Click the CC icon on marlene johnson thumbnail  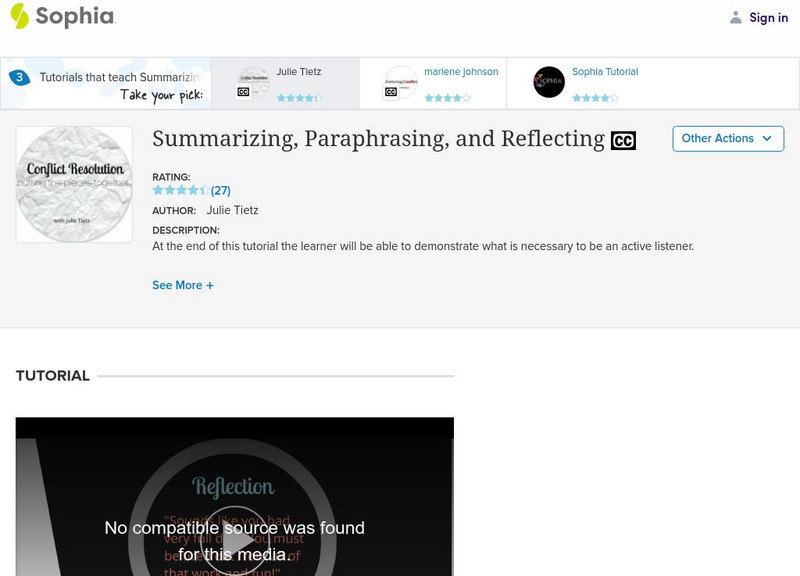391,92
